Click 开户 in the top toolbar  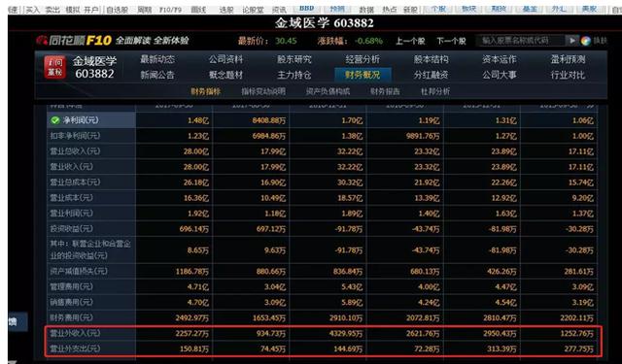click(91, 10)
